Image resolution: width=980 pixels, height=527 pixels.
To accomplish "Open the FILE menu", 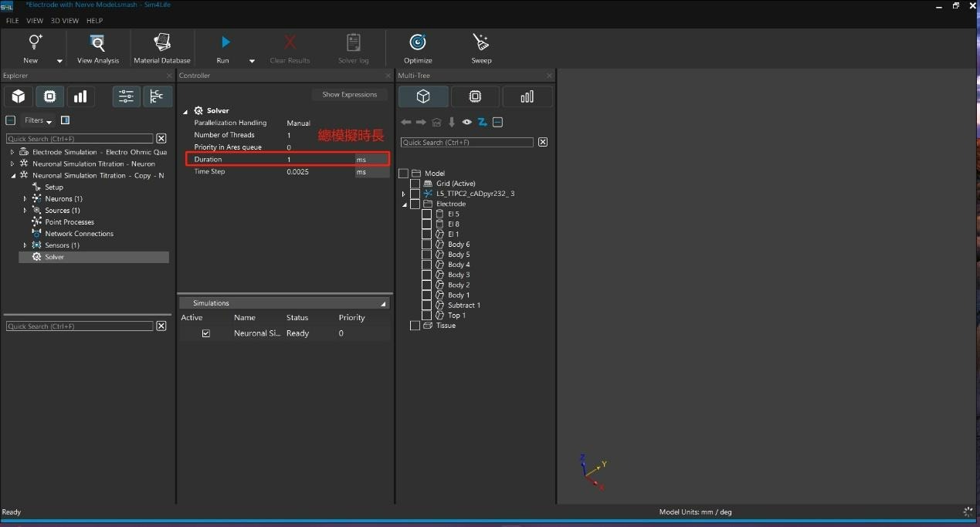I will coord(12,21).
